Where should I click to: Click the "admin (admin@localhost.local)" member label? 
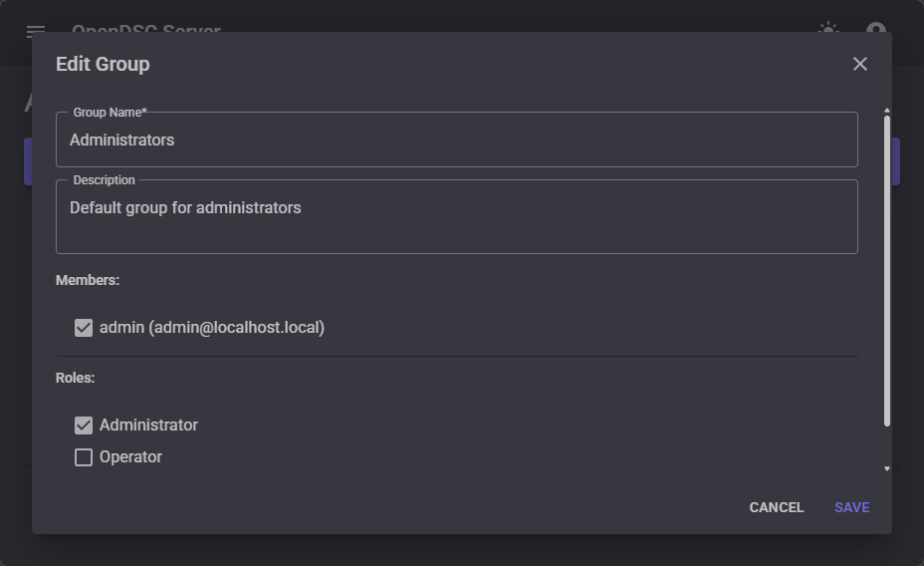(x=212, y=328)
